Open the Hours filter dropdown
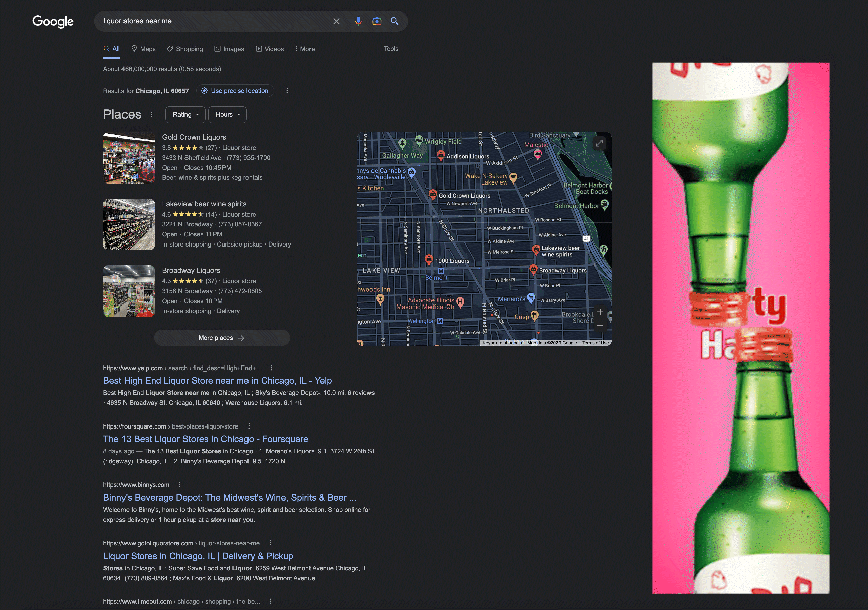Screen dimensions: 868x610 pos(228,114)
